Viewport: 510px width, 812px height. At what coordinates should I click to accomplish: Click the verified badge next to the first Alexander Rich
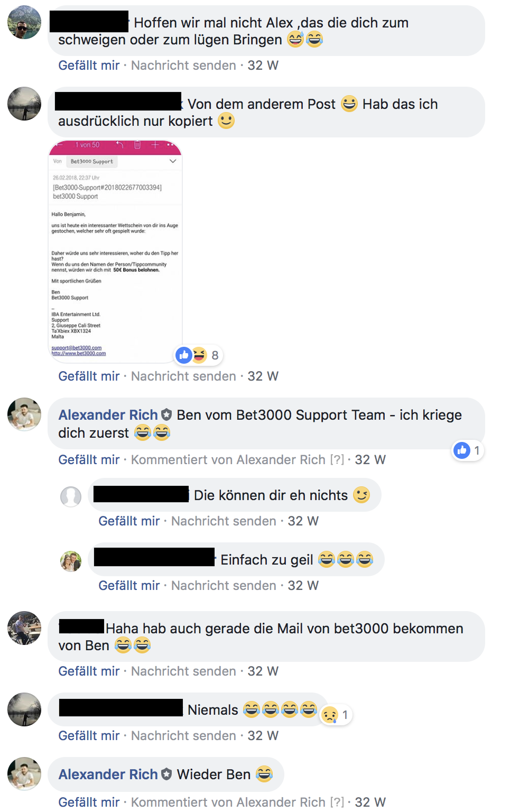[x=166, y=415]
